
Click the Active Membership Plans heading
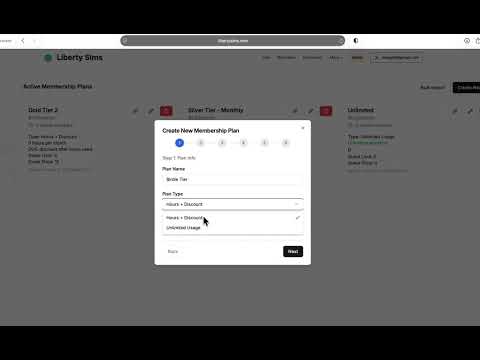coord(58,86)
